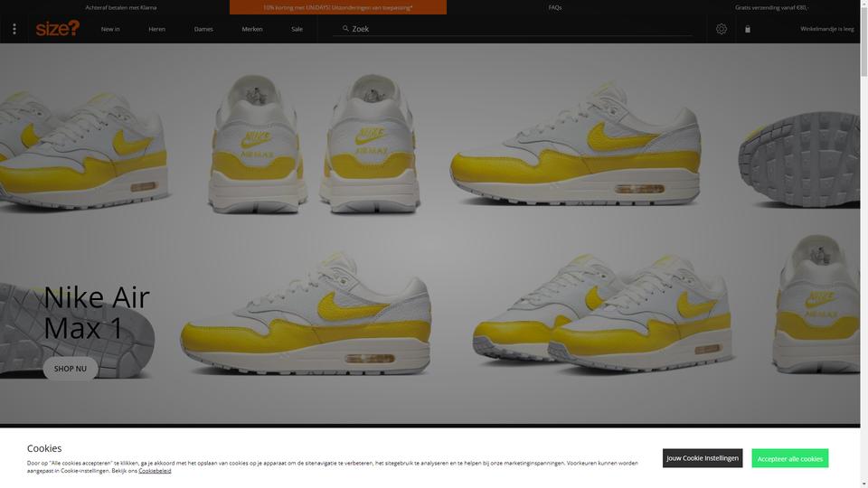Open the FAQs link
Image resolution: width=868 pixels, height=488 pixels.
coord(554,8)
